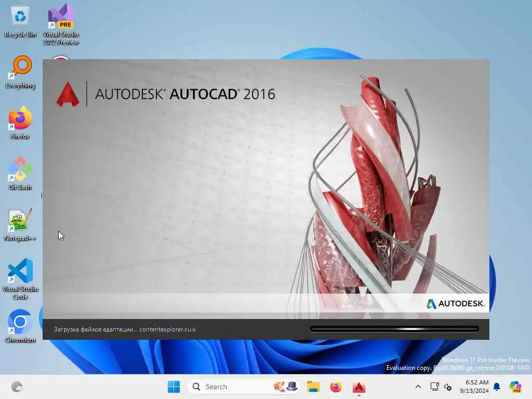
Task: Select the AutoCAD taskbar icon
Action: click(x=358, y=387)
